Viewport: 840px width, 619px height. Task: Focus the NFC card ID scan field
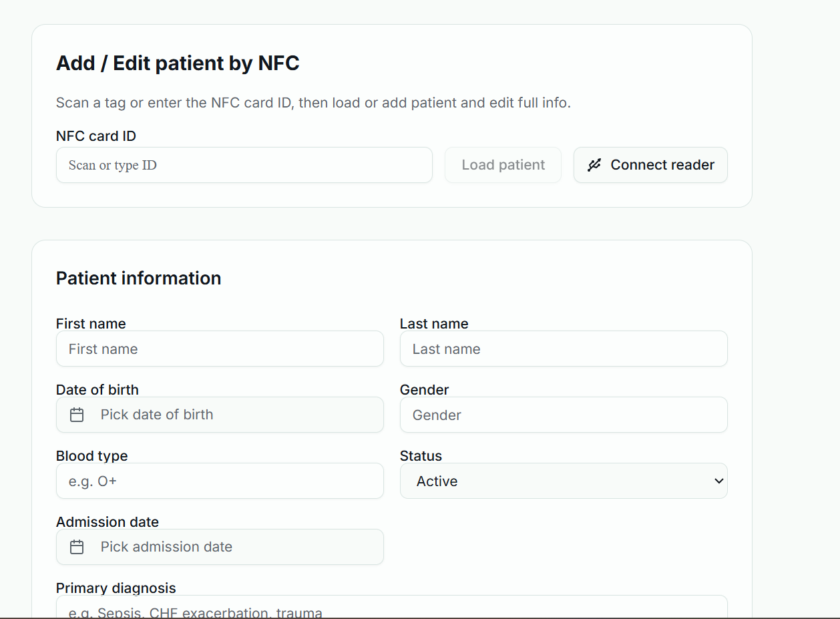[x=244, y=165]
